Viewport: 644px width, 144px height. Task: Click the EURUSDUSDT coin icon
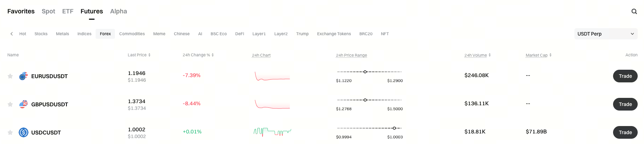coord(24,76)
